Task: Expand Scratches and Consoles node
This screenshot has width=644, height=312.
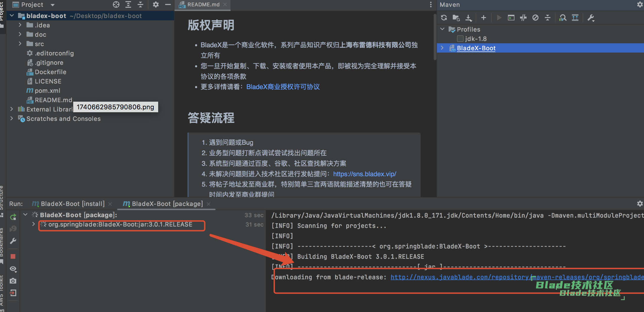Action: point(12,118)
